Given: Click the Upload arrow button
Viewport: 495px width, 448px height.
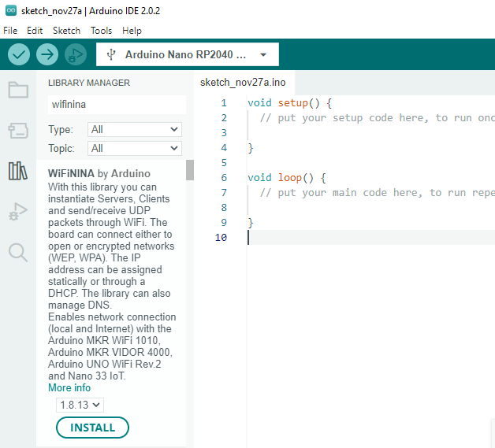Looking at the screenshot, I should tap(47, 54).
